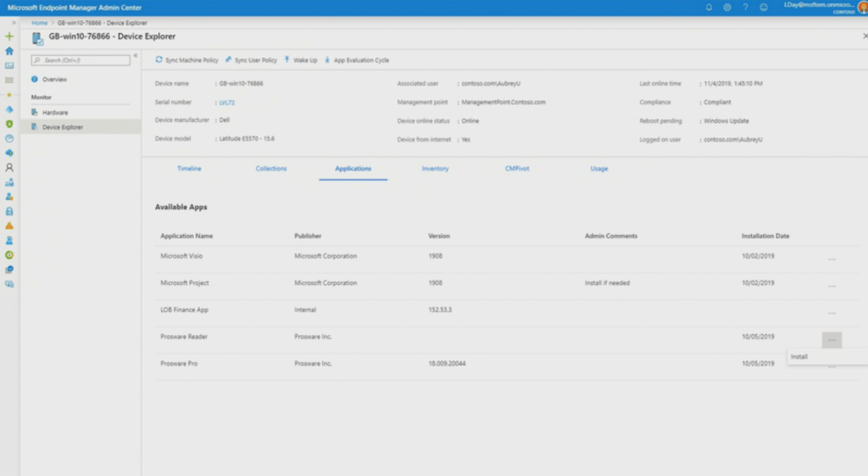Viewport: 868px width, 476px height.
Task: Open settings gear in top bar
Action: (x=726, y=7)
